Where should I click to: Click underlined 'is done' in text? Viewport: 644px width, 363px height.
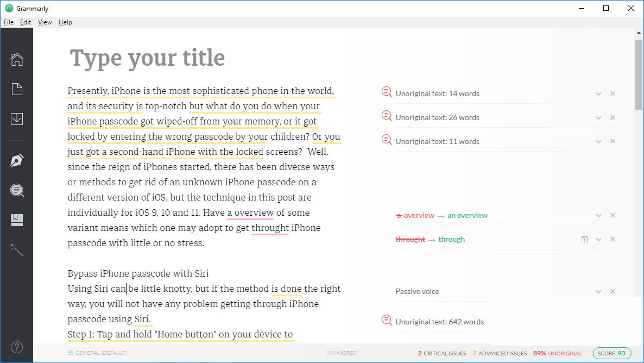pyautogui.click(x=286, y=289)
